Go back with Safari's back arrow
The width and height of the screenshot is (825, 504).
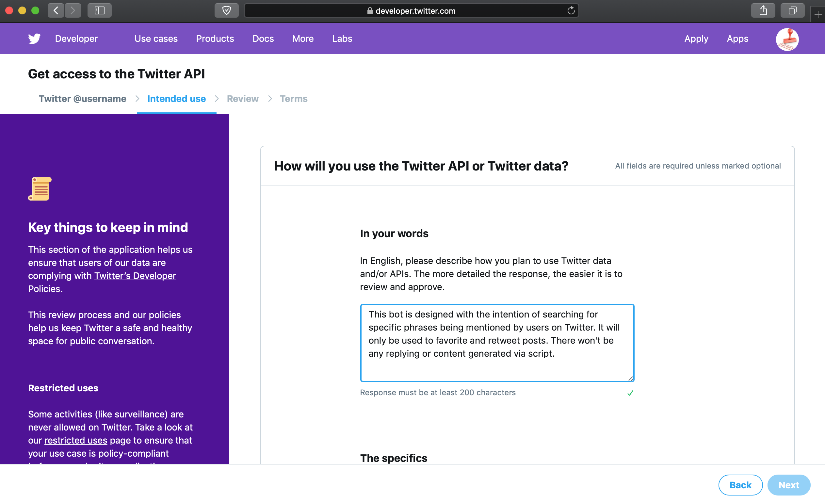click(56, 11)
